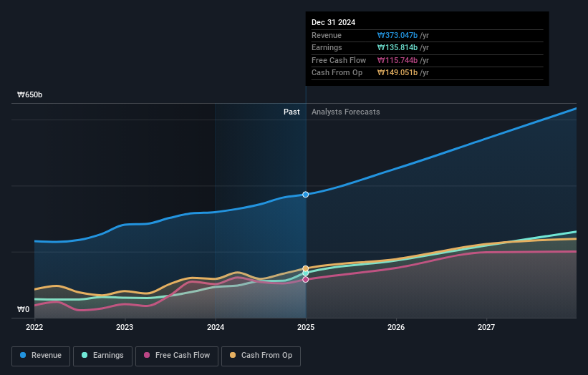Click the 2023 x-axis label
Screen dimensions: 588x375
pos(125,328)
